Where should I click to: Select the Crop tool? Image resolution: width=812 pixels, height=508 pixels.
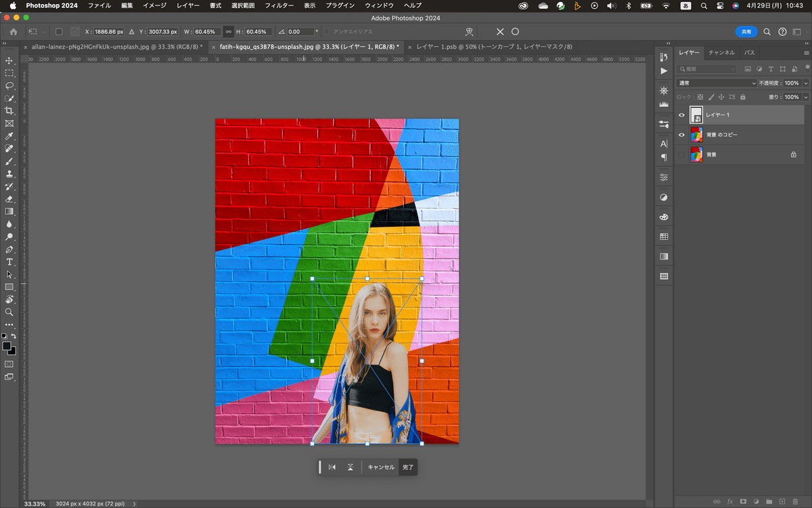coord(9,111)
